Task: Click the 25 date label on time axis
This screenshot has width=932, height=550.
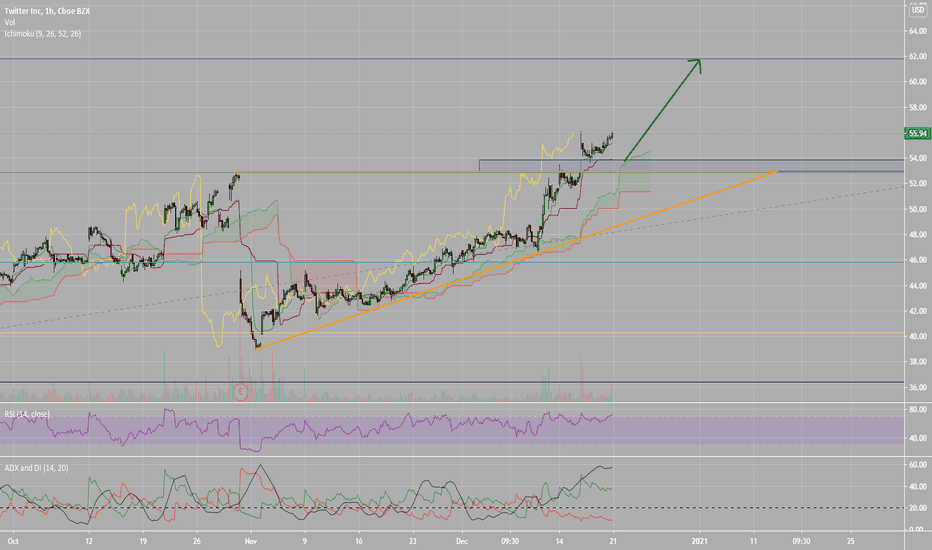Action: coord(851,541)
